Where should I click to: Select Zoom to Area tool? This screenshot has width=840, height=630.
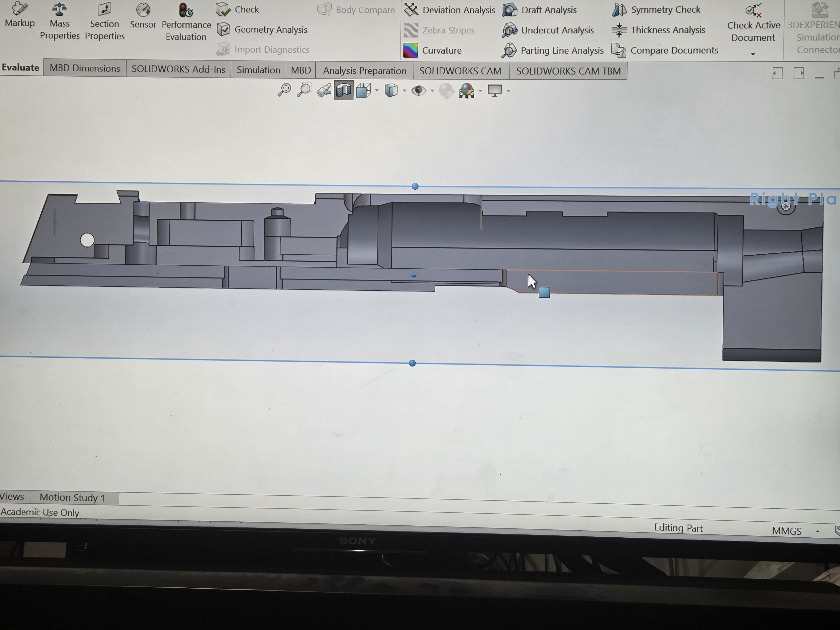pos(304,90)
